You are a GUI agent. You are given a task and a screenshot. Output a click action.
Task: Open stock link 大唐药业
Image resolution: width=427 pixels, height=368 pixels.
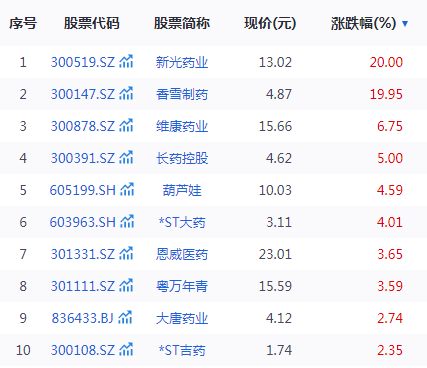pos(182,318)
